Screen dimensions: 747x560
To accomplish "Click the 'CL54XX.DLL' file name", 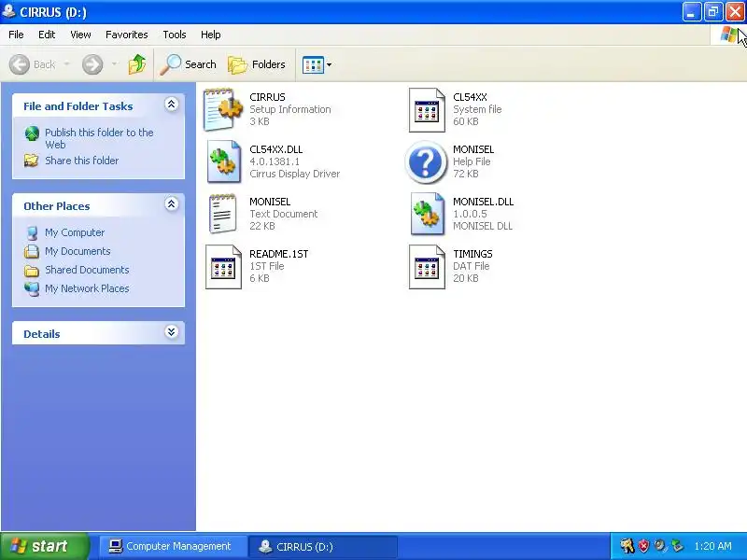I will [x=275, y=149].
